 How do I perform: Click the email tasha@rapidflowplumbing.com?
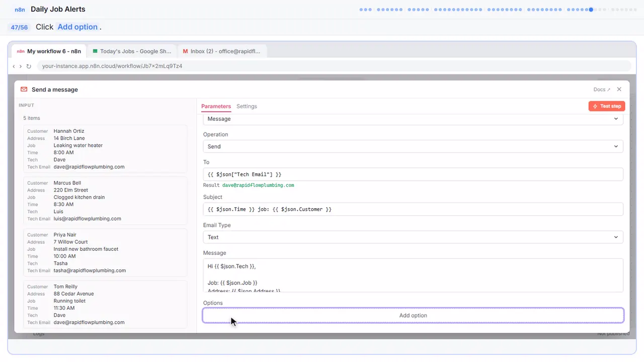(90, 270)
